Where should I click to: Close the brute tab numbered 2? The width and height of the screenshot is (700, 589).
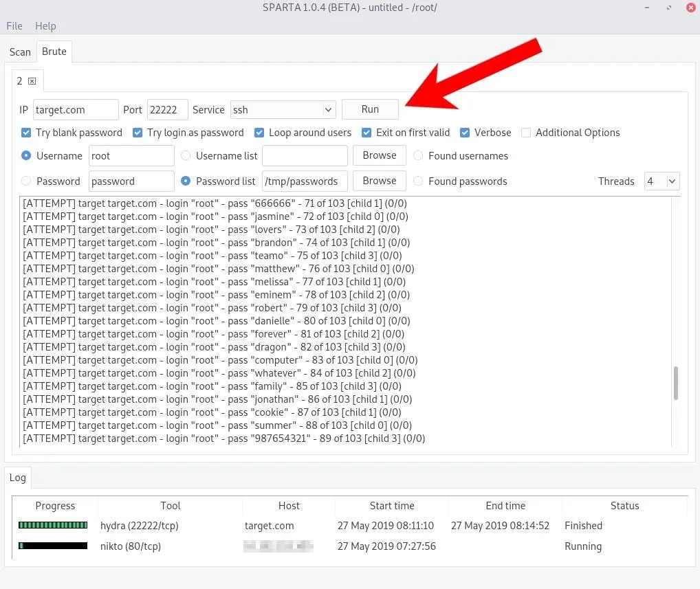point(32,81)
